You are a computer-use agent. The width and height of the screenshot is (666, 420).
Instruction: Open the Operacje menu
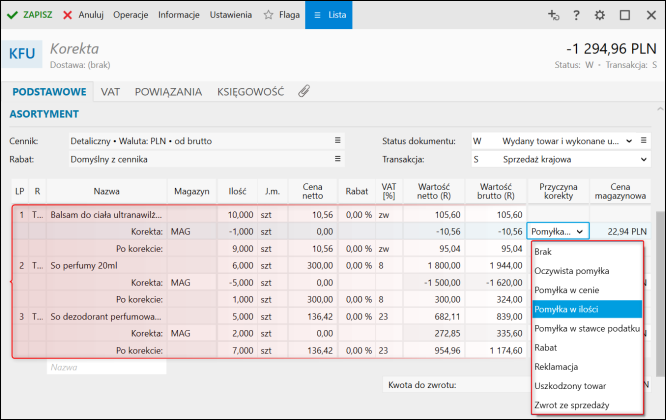130,15
